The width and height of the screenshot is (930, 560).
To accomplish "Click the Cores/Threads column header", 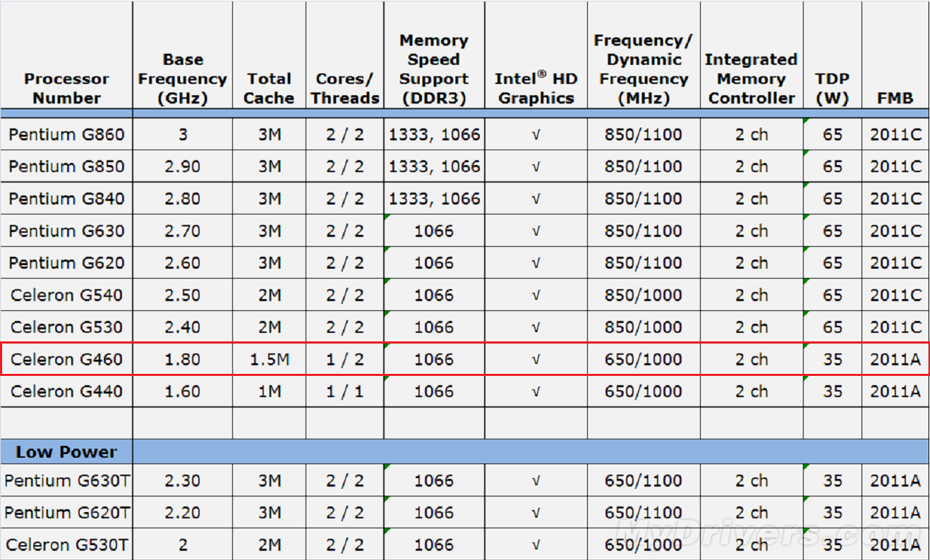I will 345,88.
